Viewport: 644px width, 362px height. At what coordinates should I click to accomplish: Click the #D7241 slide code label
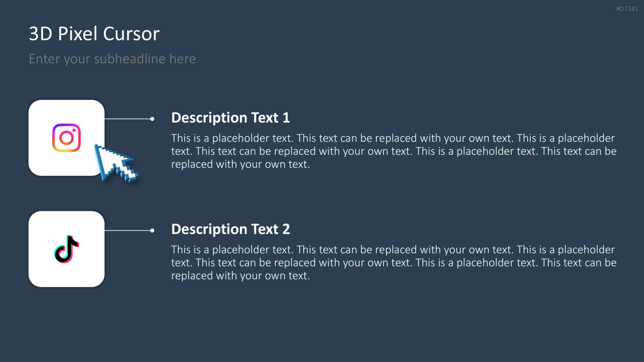(627, 9)
